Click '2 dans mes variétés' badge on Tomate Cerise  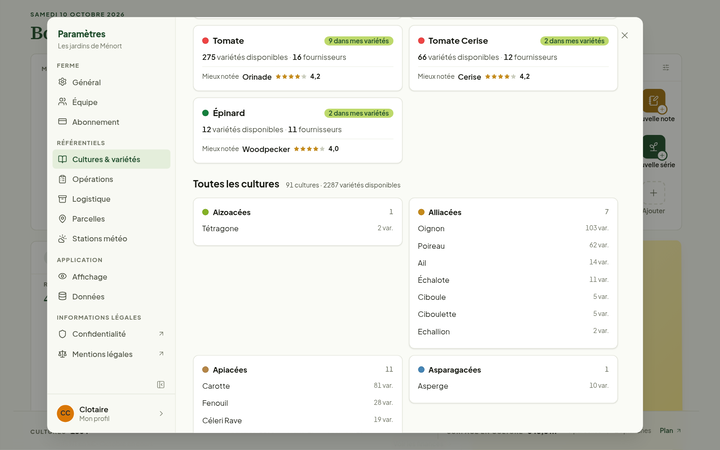point(574,41)
